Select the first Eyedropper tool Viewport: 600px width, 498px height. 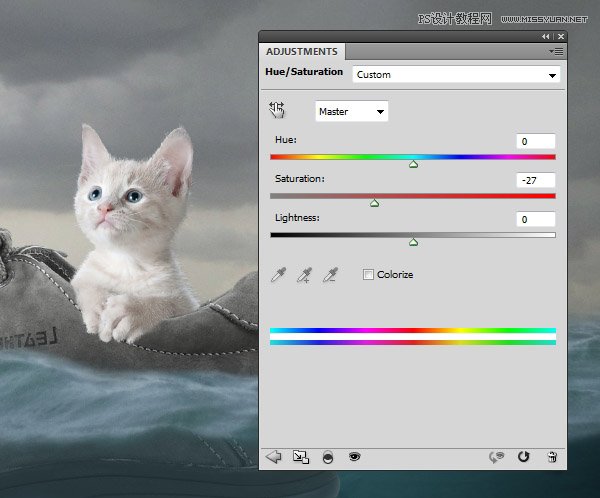click(x=279, y=275)
